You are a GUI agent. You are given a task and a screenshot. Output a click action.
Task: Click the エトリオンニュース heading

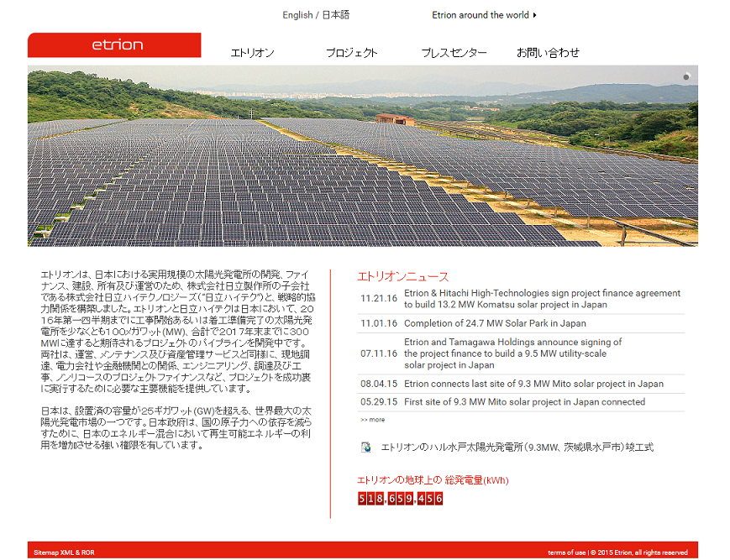pyautogui.click(x=402, y=276)
